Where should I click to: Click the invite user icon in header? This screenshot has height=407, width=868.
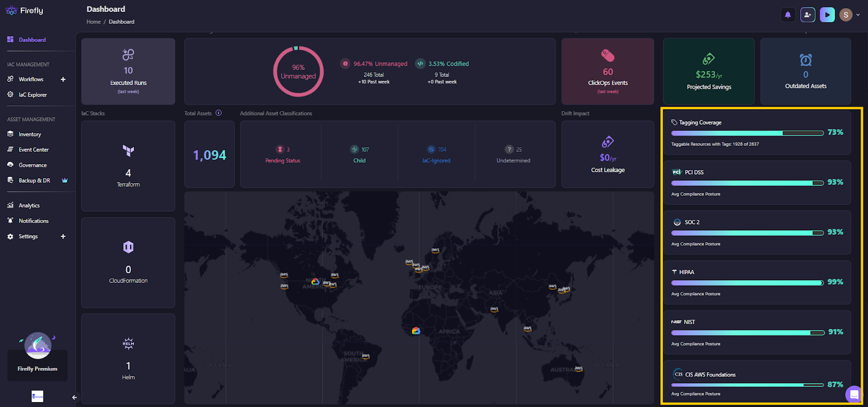[808, 15]
